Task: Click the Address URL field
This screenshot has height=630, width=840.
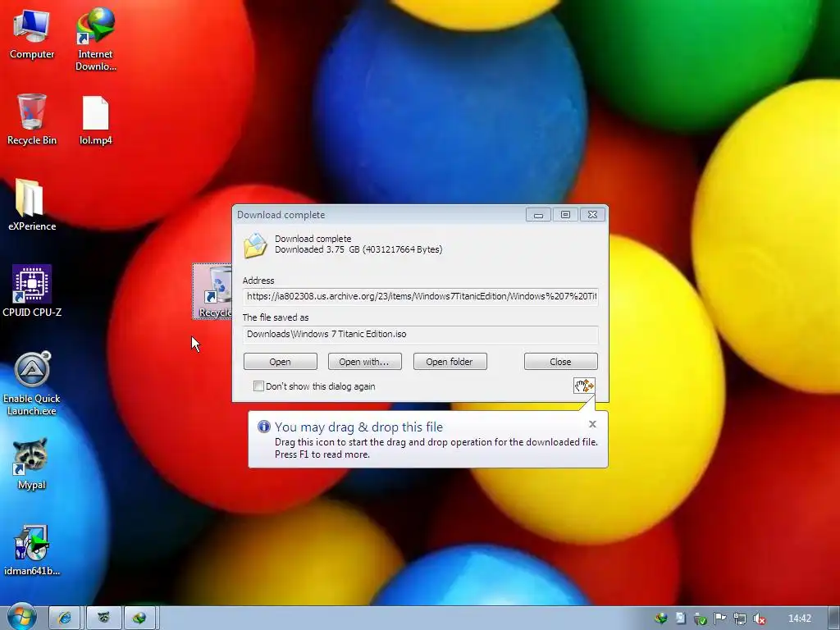Action: point(420,295)
